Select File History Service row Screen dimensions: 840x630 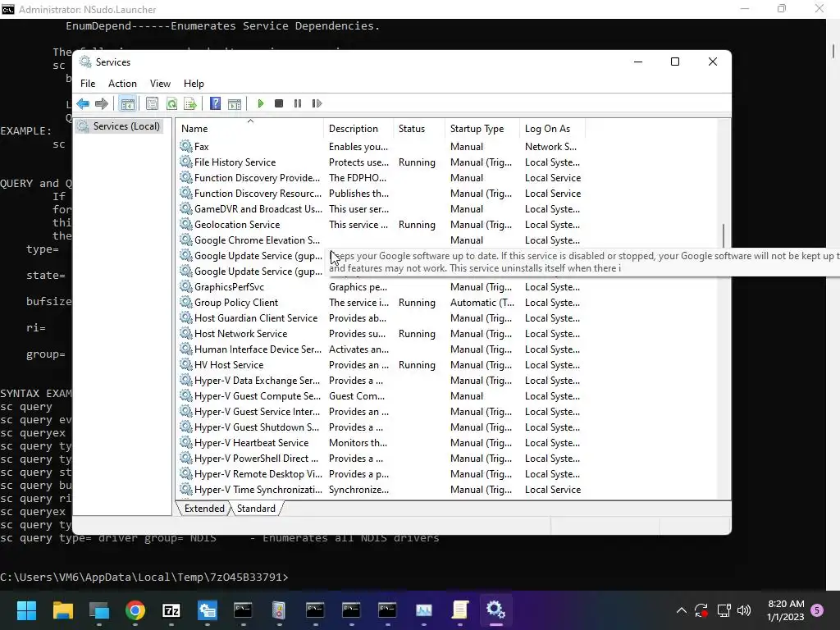coord(381,162)
